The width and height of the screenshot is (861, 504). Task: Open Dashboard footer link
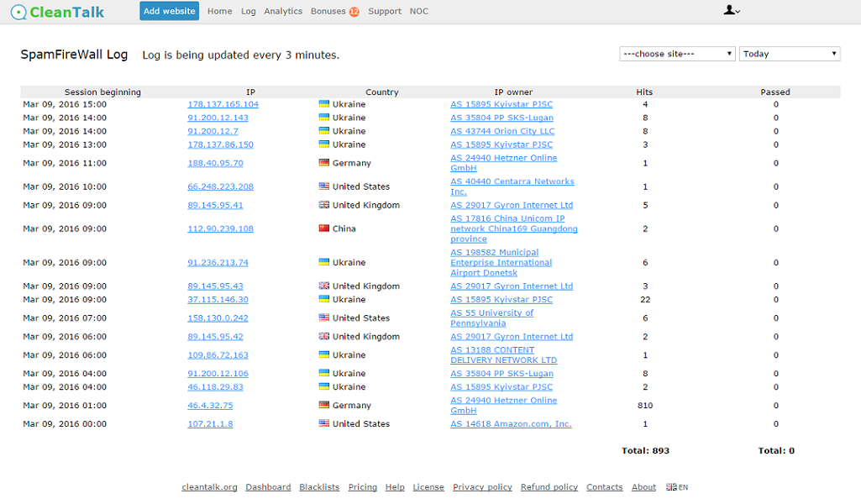(268, 487)
